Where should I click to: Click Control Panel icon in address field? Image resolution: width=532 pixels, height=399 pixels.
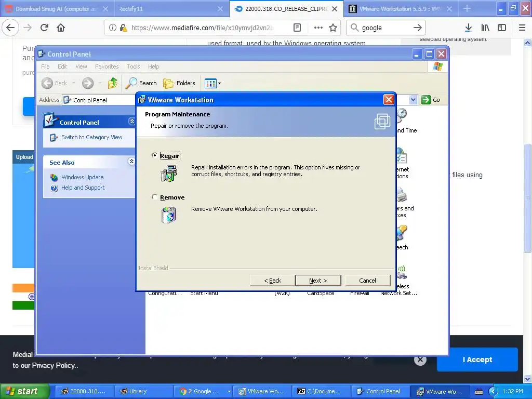[x=68, y=100]
